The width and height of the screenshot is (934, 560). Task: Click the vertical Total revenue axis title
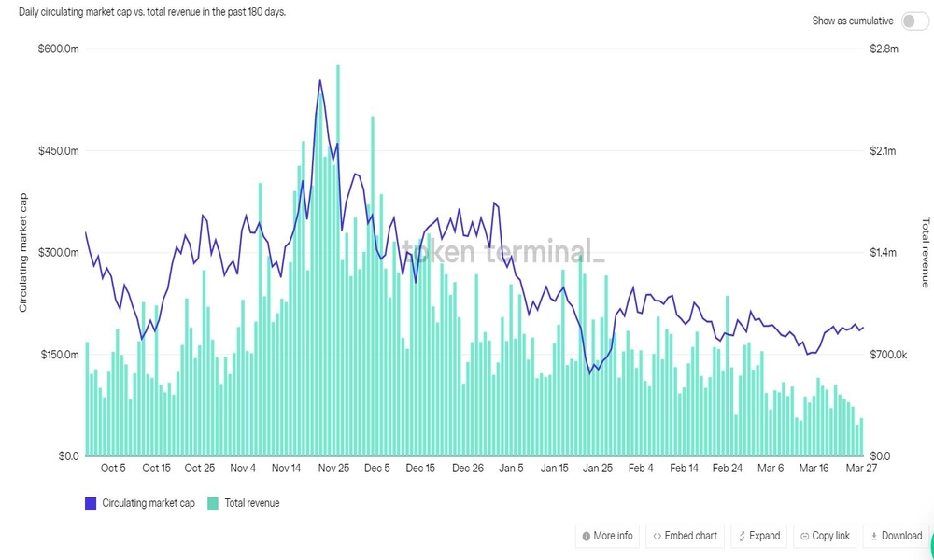coord(926,252)
